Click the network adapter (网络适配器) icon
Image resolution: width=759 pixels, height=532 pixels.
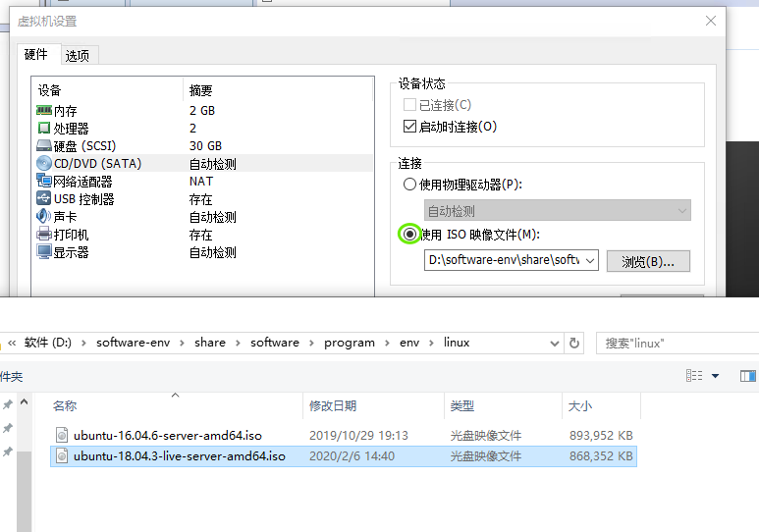pyautogui.click(x=44, y=181)
